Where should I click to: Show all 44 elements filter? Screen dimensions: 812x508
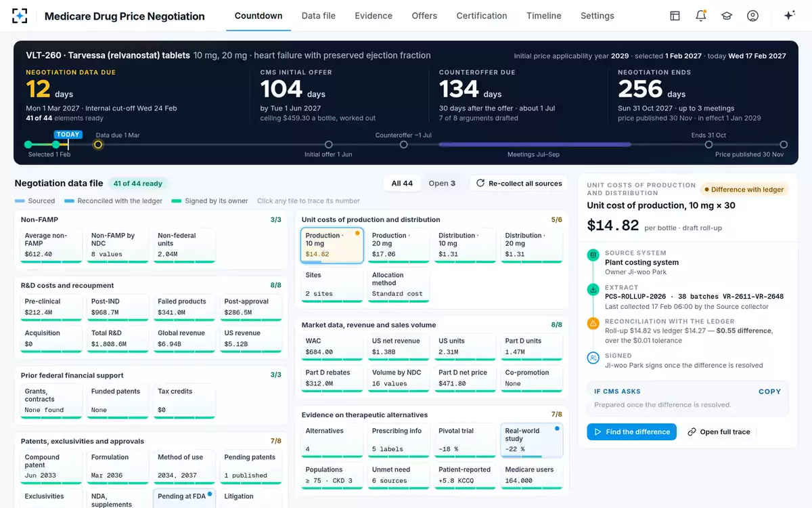click(x=403, y=183)
